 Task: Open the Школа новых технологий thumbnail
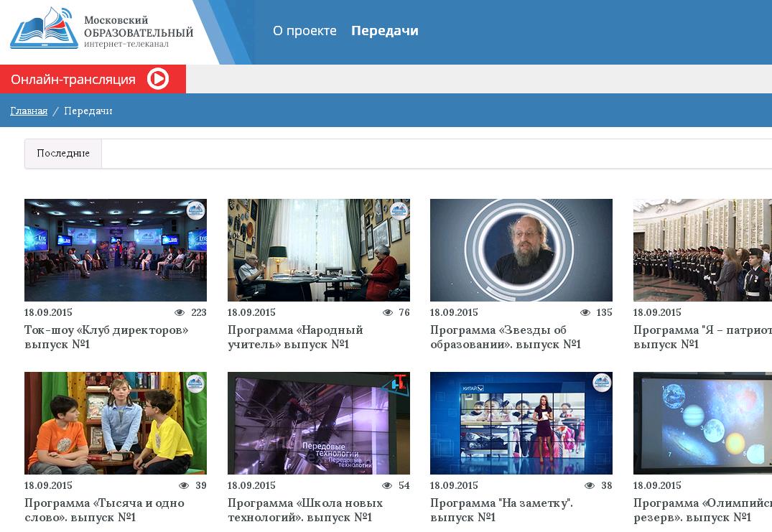click(319, 424)
